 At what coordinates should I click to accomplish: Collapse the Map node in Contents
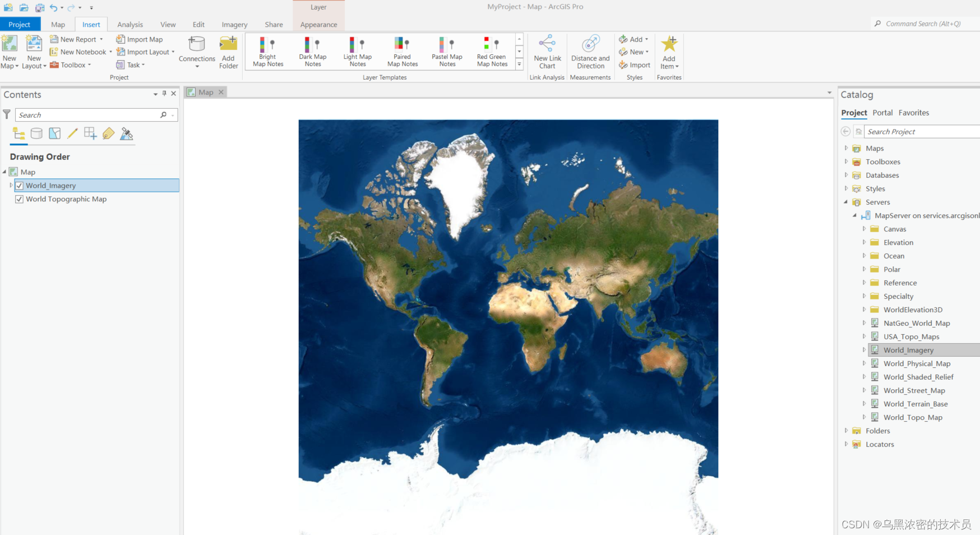(4, 172)
